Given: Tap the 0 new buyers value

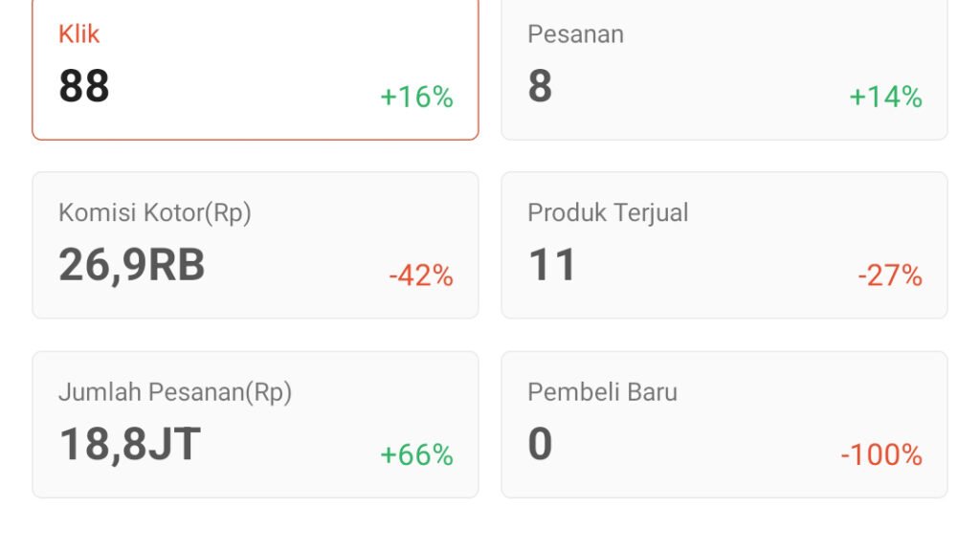Looking at the screenshot, I should pos(540,444).
